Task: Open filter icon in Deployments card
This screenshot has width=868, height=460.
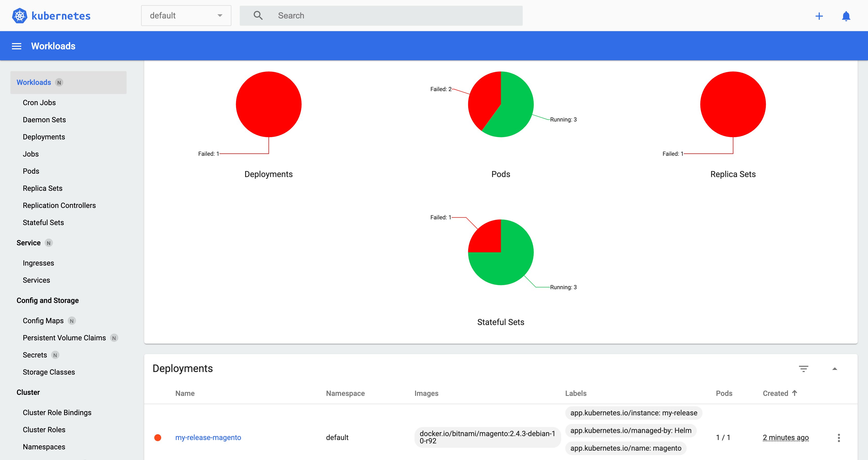Action: (803, 369)
